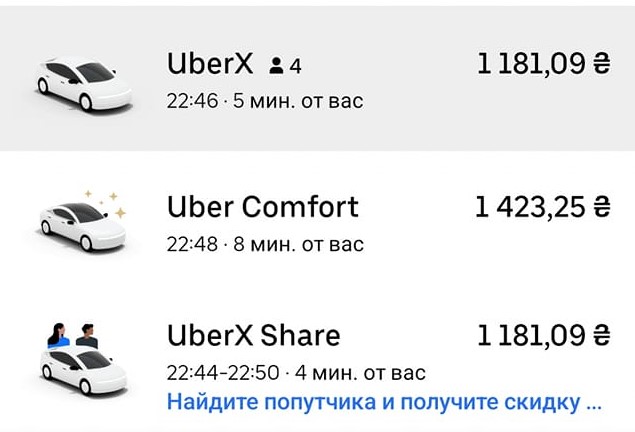Viewport: 635px width, 432px height.
Task: Click the passenger capacity person icon
Action: tap(276, 66)
